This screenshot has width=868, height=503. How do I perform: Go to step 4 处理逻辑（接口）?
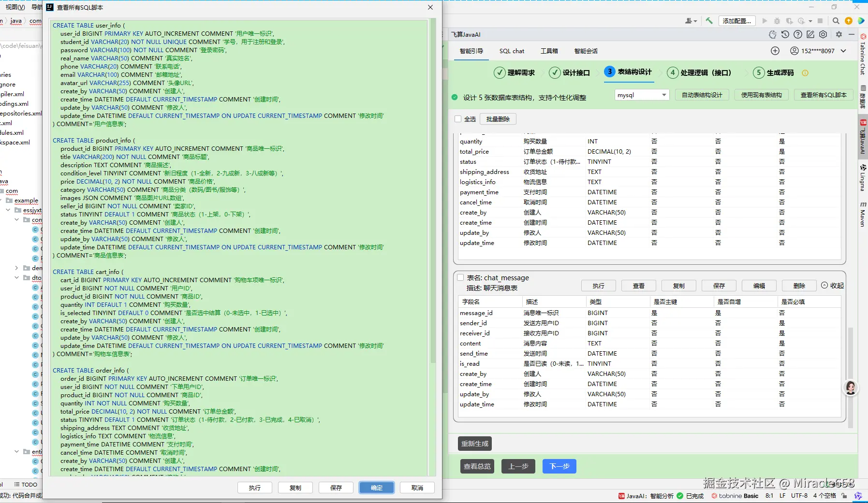699,73
